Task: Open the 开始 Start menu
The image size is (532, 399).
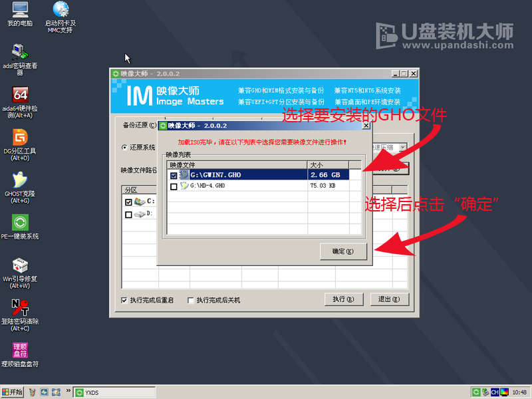Action: [x=12, y=392]
